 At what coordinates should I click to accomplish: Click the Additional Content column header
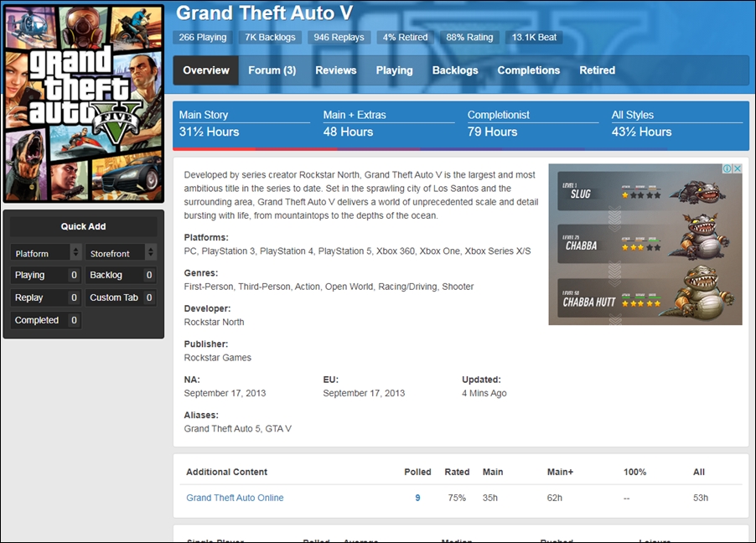click(226, 472)
